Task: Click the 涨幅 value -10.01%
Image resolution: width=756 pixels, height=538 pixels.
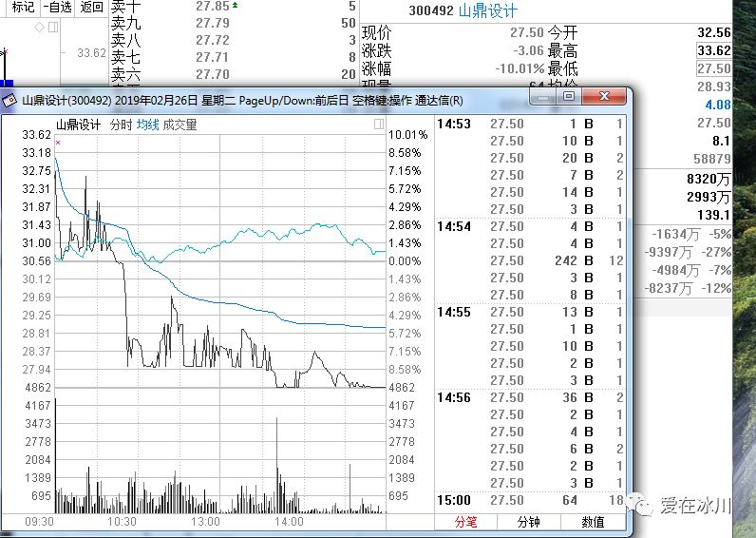Action: [520, 68]
